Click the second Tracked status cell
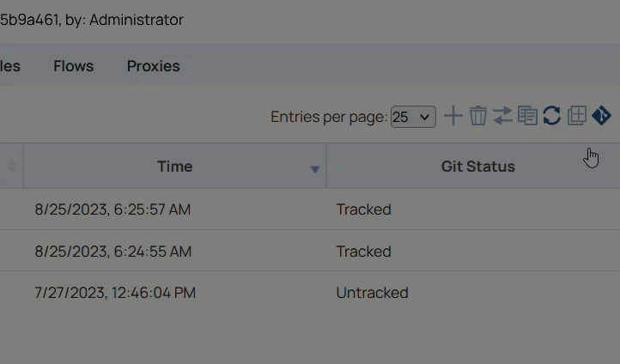Viewport: 620px width, 364px height. (363, 252)
